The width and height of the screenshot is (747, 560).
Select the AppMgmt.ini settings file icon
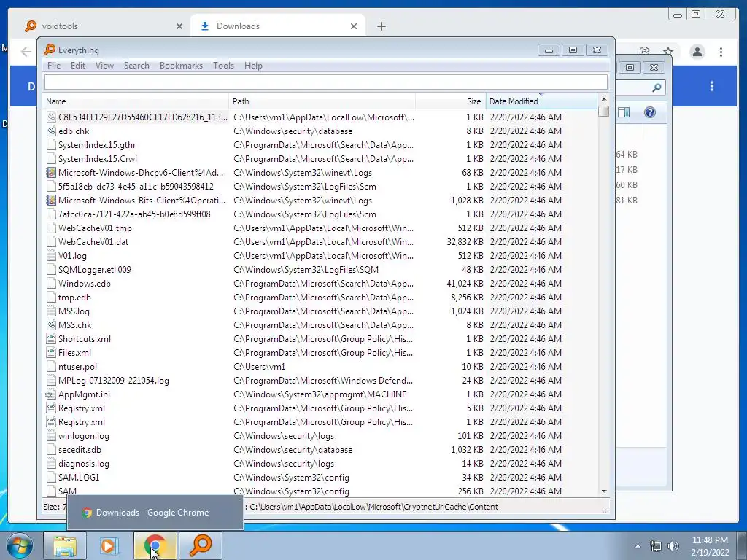[51, 394]
